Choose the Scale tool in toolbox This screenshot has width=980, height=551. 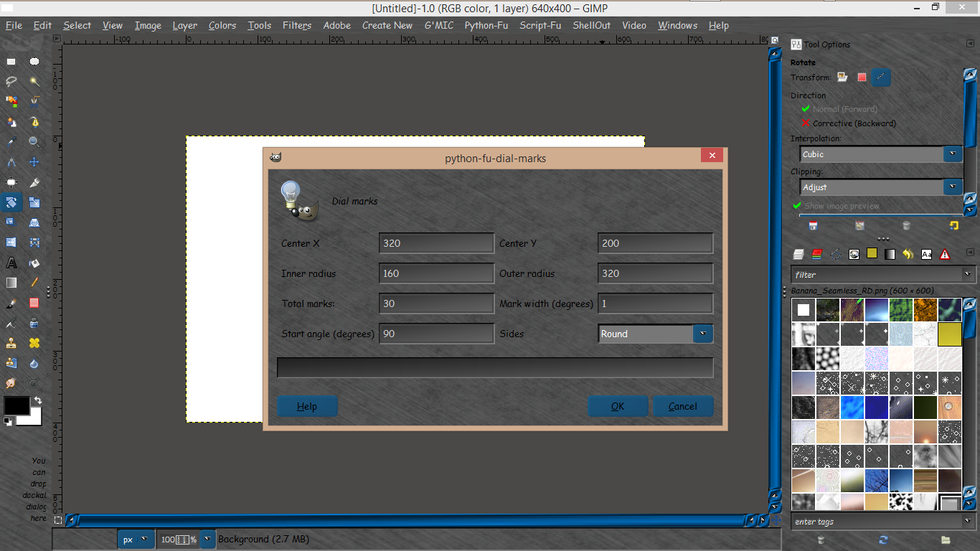click(x=34, y=202)
